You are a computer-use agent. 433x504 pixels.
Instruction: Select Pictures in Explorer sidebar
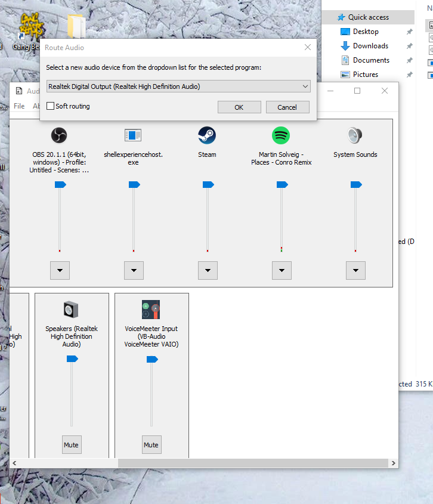coord(366,75)
